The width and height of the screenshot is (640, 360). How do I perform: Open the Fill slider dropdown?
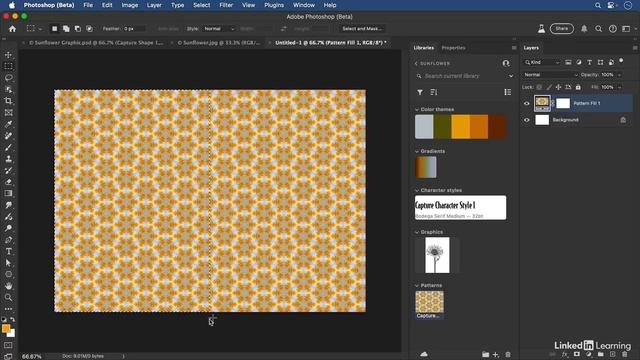[x=620, y=87]
